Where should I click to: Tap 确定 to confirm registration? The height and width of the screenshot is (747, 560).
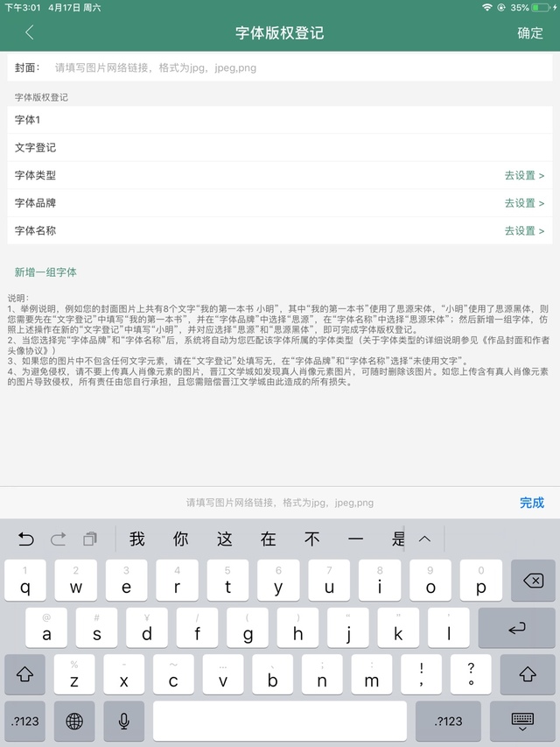pyautogui.click(x=529, y=33)
